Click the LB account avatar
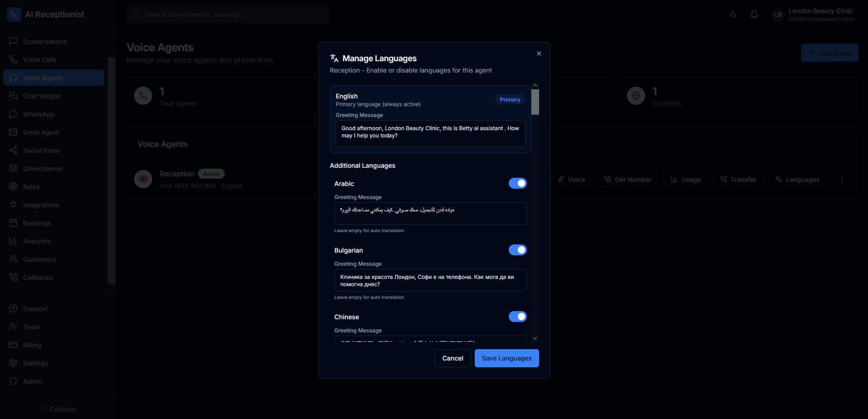The width and height of the screenshot is (868, 419). pos(777,15)
